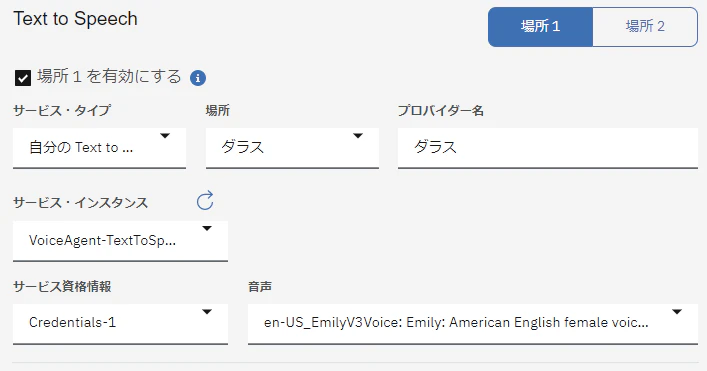
Task: Open the サービス・インスタンス dropdown with VoiceAgent-TextToSp...
Action: (120, 241)
